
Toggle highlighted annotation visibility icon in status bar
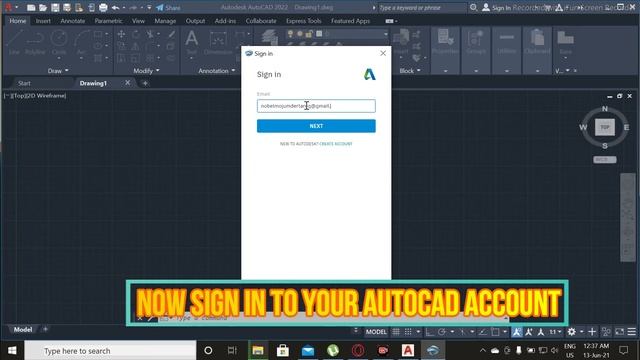(x=517, y=332)
